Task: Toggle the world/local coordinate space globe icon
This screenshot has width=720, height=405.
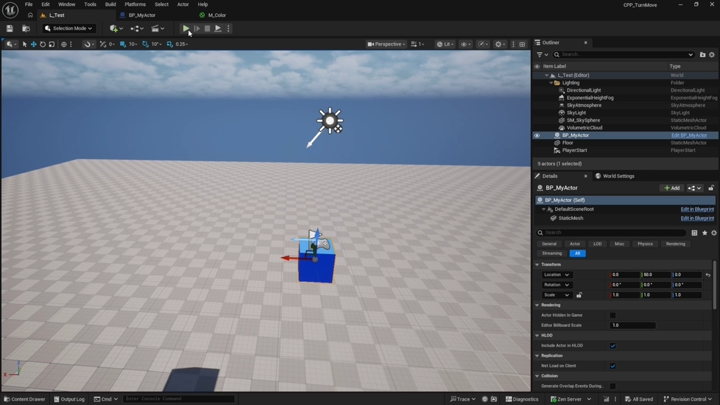Action: [x=64, y=44]
